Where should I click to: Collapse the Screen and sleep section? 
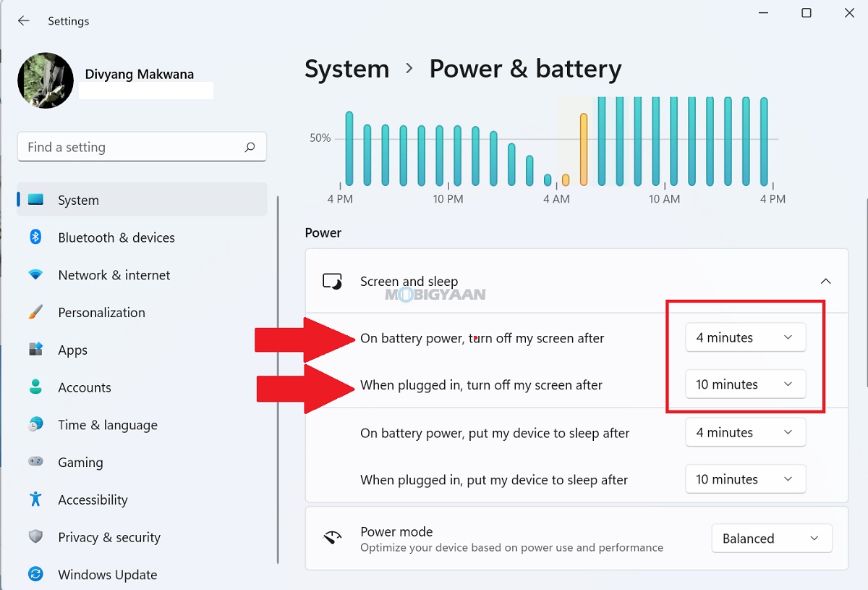[x=825, y=281]
